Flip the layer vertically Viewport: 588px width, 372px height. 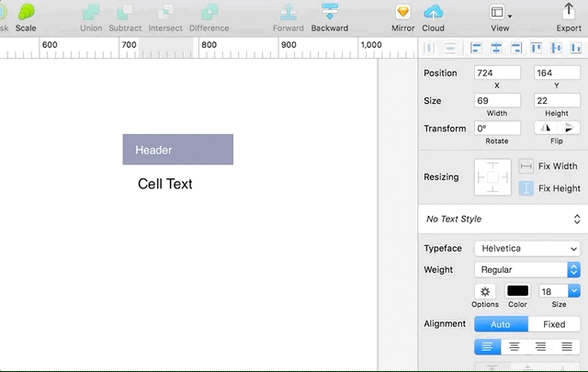tap(569, 128)
